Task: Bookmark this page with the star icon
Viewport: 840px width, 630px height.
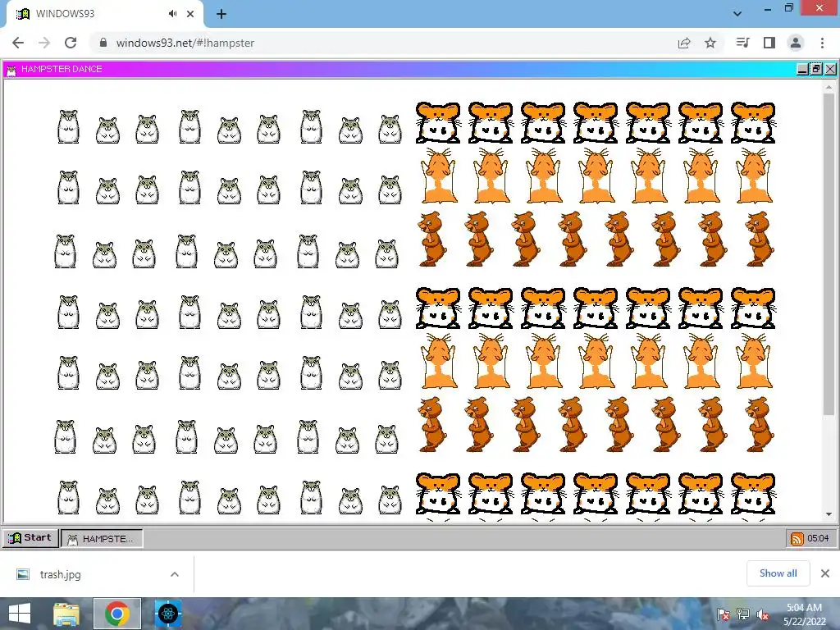Action: [x=710, y=43]
